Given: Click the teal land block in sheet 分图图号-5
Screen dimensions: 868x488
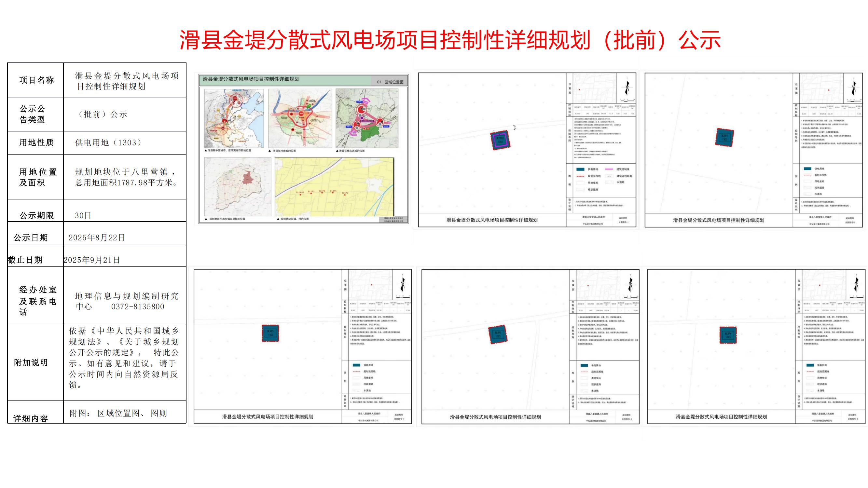Looking at the screenshot, I should coord(724,137).
